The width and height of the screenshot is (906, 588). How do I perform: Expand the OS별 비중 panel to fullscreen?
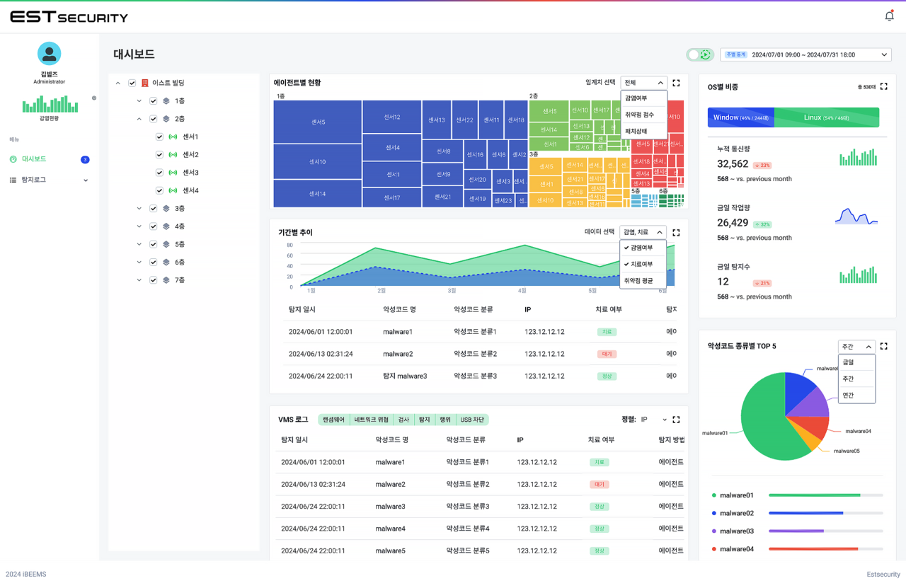point(883,86)
